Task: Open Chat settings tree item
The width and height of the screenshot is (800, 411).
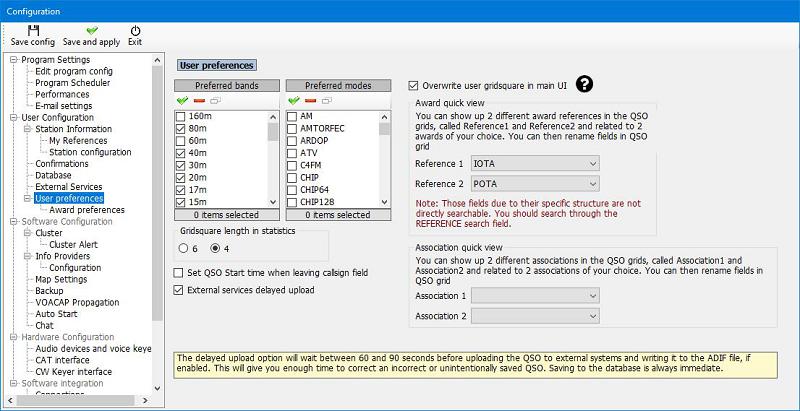Action: click(x=44, y=325)
